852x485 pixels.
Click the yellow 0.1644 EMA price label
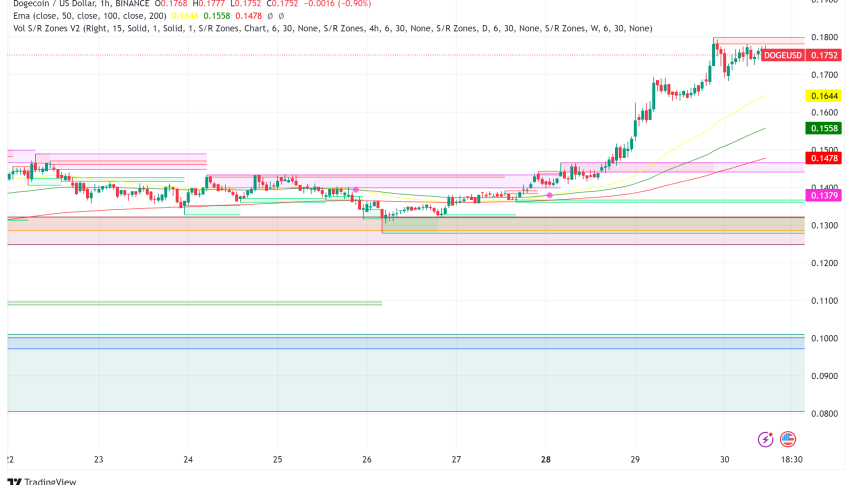[824, 96]
